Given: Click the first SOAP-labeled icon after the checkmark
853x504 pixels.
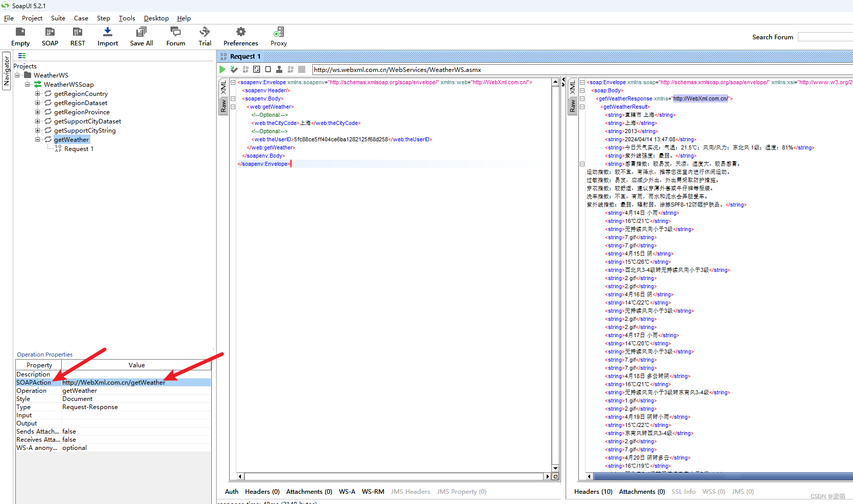Looking at the screenshot, I should tap(246, 69).
